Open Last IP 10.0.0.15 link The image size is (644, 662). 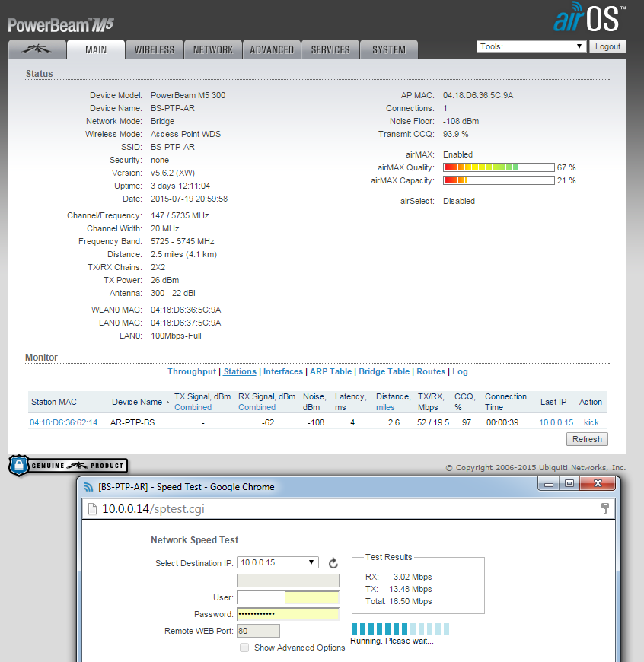[556, 422]
